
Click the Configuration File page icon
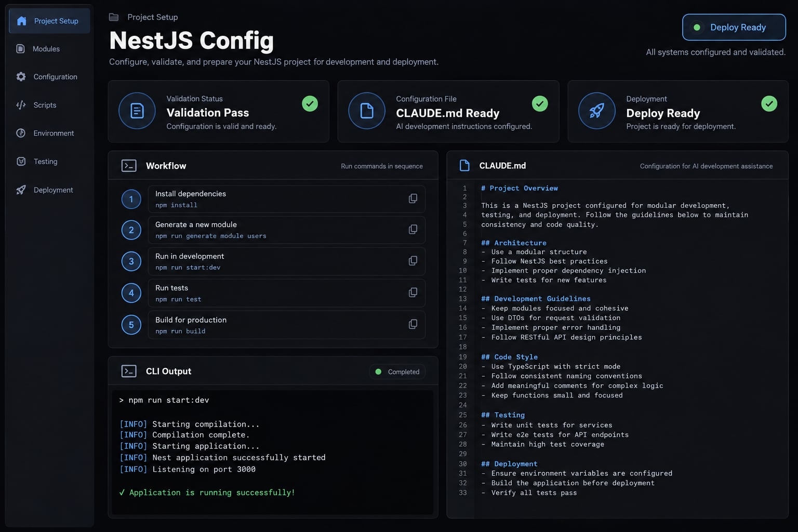367,111
